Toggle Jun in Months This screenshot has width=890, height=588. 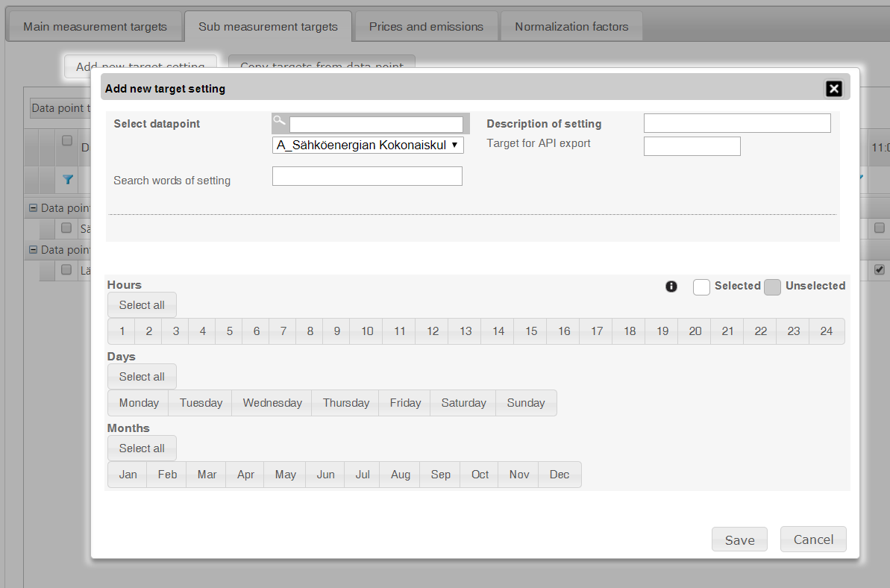[x=325, y=475]
